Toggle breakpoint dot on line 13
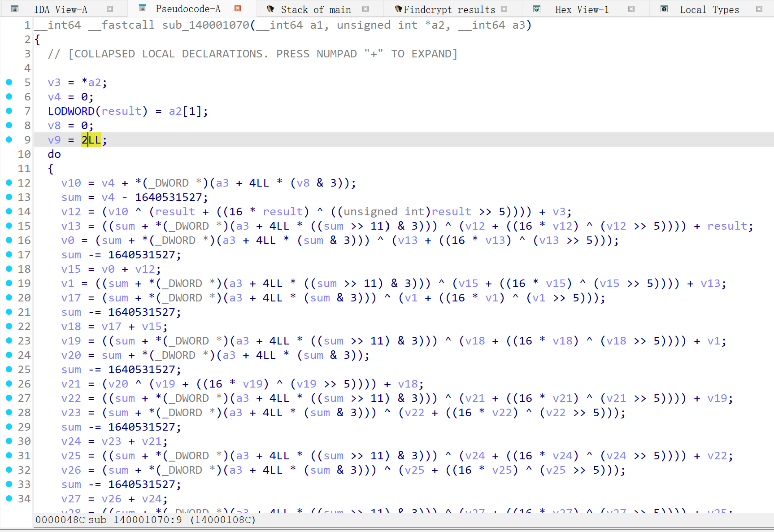The height and width of the screenshot is (532, 774). [9, 197]
